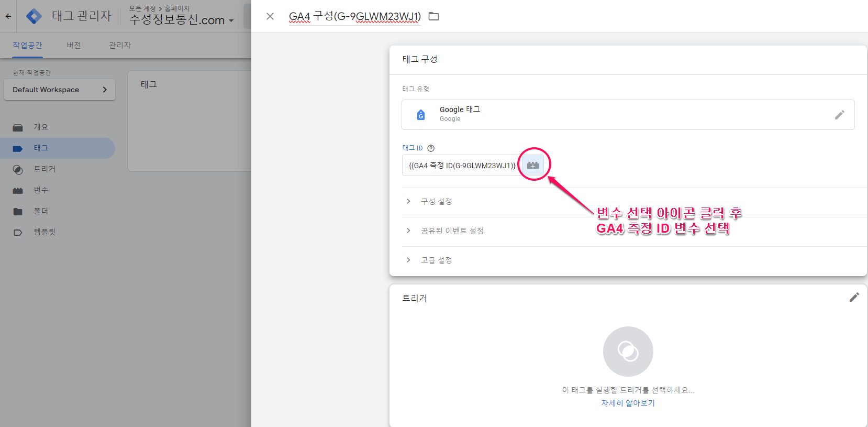Viewport: 868px width, 427px height.
Task: Switch to the 버전 tab
Action: click(x=74, y=46)
